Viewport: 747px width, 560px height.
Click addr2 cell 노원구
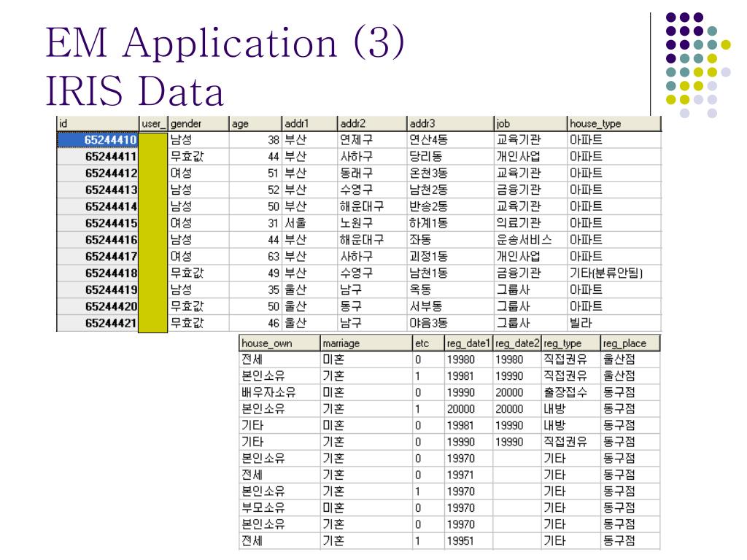click(x=373, y=223)
